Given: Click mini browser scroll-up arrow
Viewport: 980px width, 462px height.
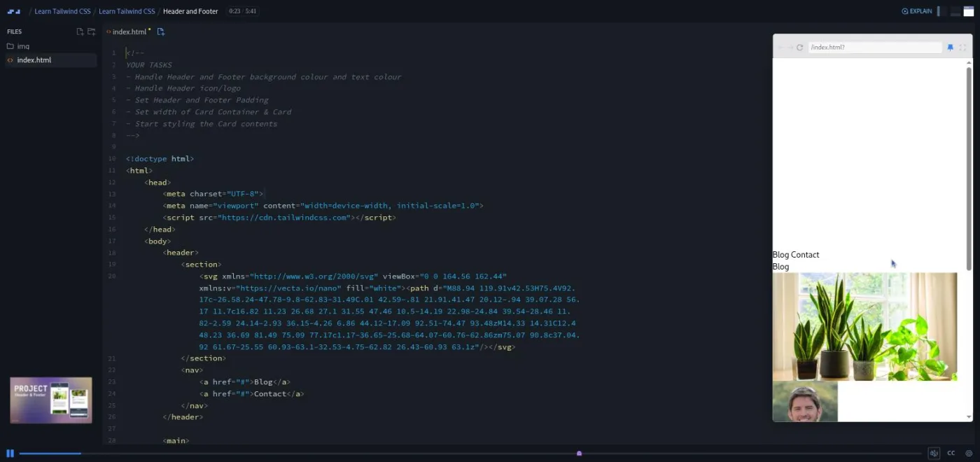Looking at the screenshot, I should (969, 63).
